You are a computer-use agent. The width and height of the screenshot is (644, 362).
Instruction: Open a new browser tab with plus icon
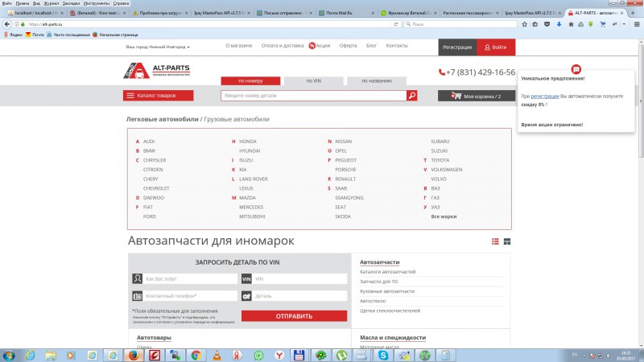coord(633,13)
